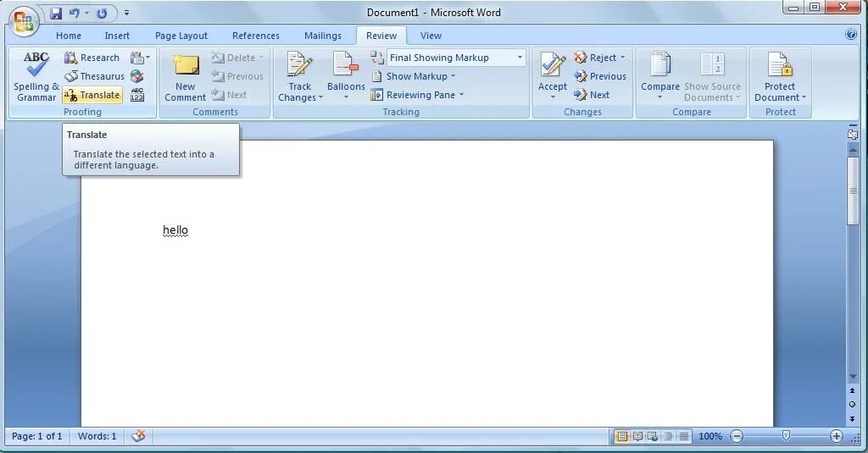Undo the last action
The image size is (868, 453).
(x=75, y=13)
